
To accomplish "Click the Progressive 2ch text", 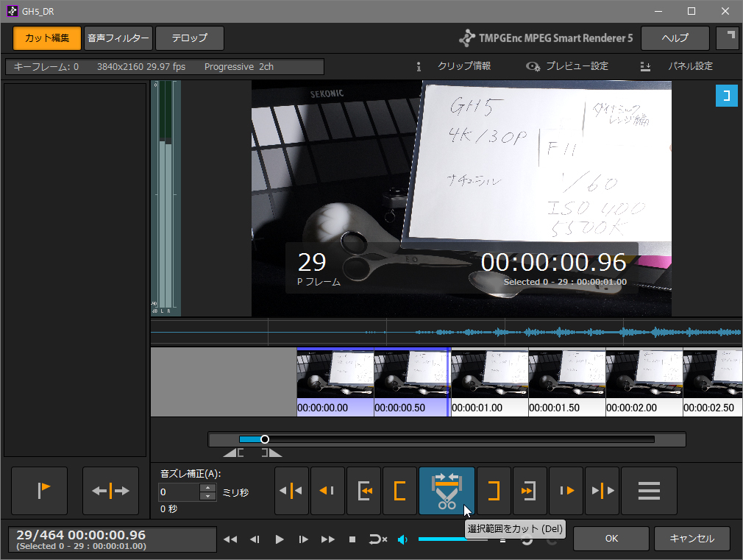I will click(x=239, y=67).
